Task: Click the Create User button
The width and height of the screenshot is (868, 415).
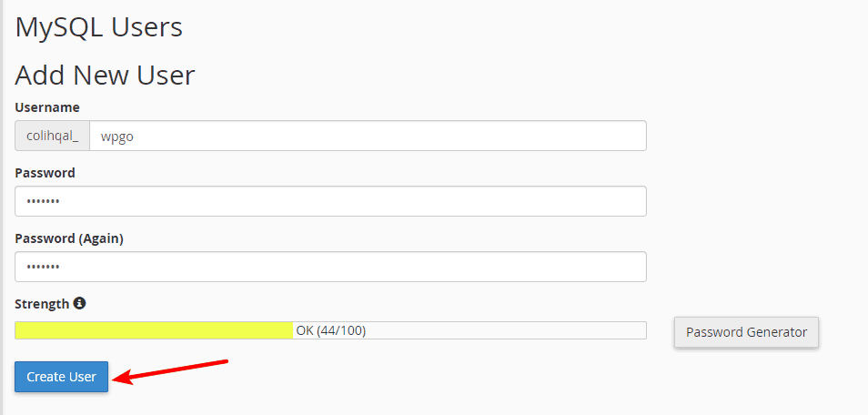Action: point(62,377)
